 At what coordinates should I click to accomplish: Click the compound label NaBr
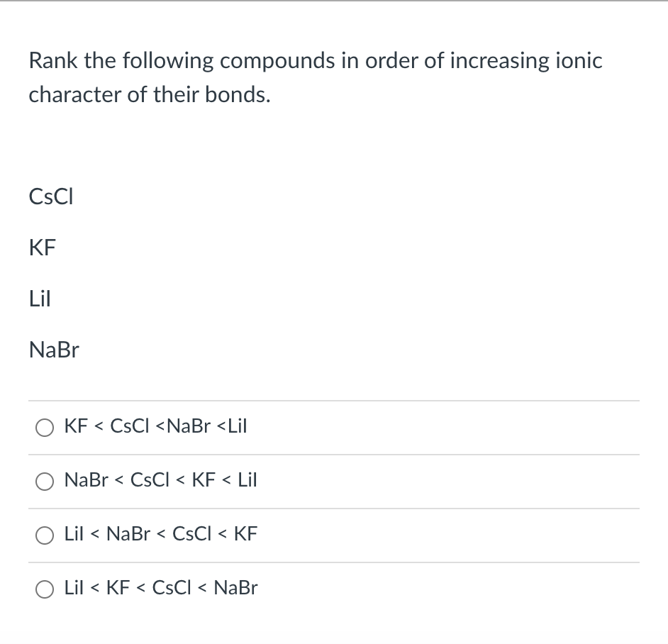pos(53,350)
